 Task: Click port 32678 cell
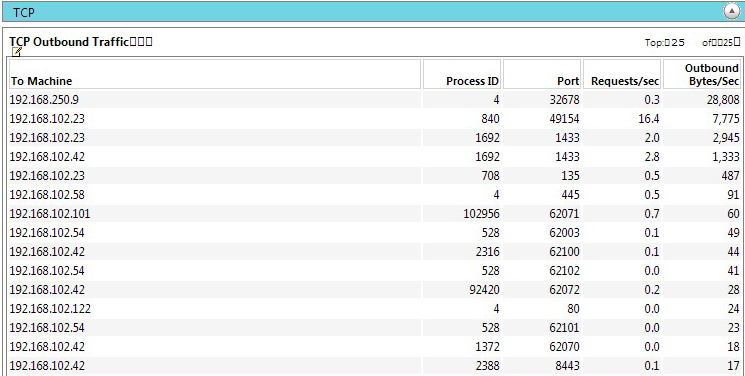564,100
